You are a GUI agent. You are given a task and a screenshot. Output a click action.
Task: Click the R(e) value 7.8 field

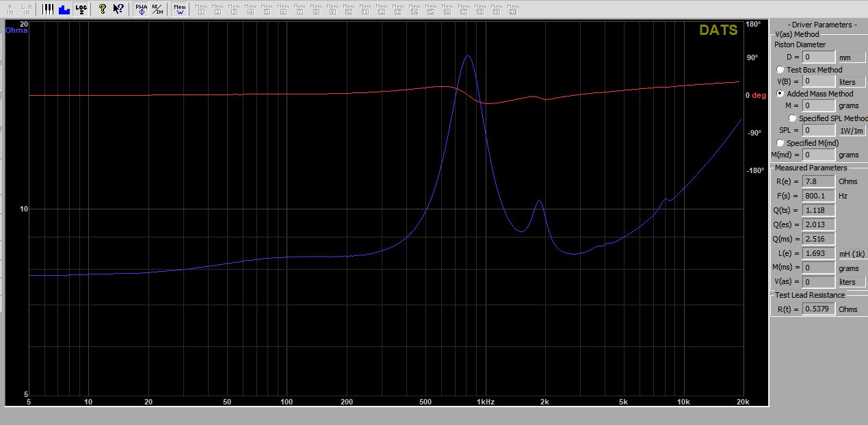(x=819, y=181)
